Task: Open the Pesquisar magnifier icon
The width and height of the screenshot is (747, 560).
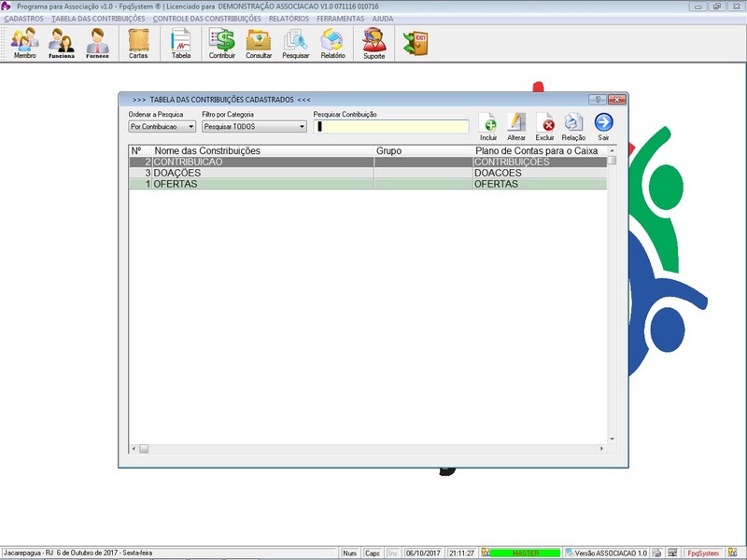Action: (x=296, y=43)
